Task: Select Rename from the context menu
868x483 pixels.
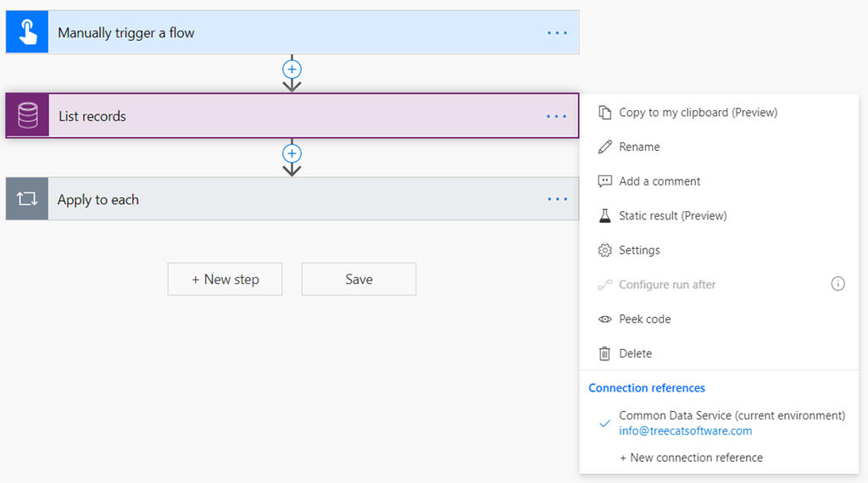Action: [639, 147]
